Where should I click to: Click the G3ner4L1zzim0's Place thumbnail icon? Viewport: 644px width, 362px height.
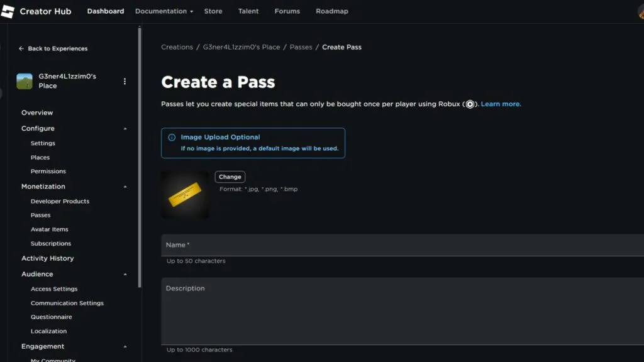[25, 81]
